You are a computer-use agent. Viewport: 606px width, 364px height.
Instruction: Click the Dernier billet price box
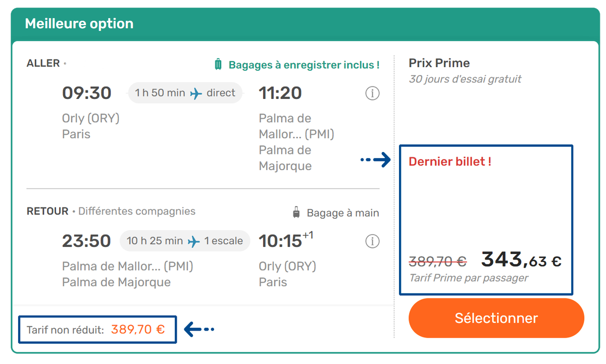click(486, 220)
